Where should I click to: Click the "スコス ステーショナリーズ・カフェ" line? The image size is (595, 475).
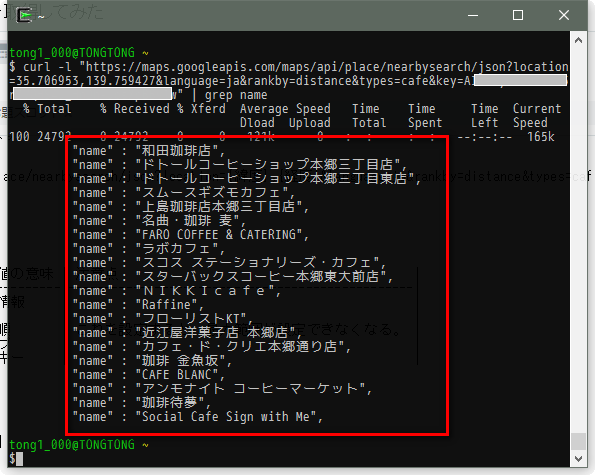(229, 263)
